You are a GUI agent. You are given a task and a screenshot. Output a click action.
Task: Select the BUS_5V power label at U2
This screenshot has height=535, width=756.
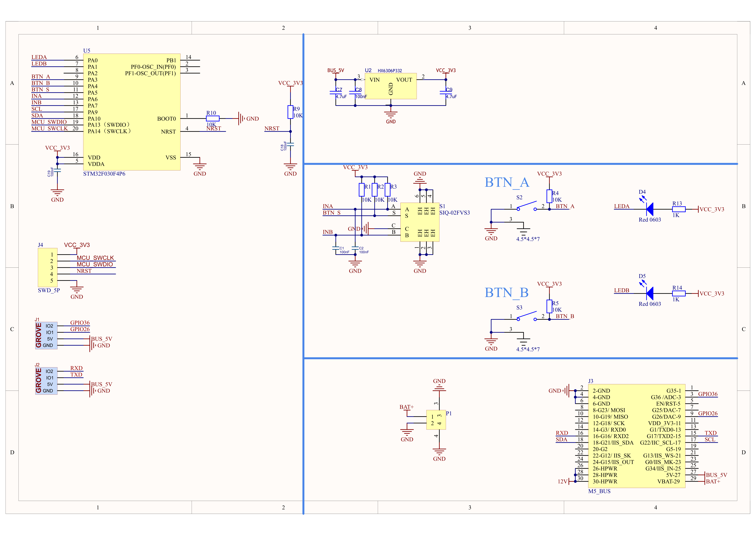click(336, 70)
